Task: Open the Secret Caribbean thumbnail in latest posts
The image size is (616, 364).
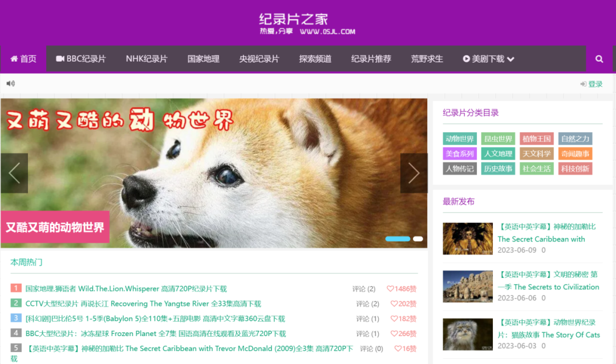Action: tap(468, 239)
